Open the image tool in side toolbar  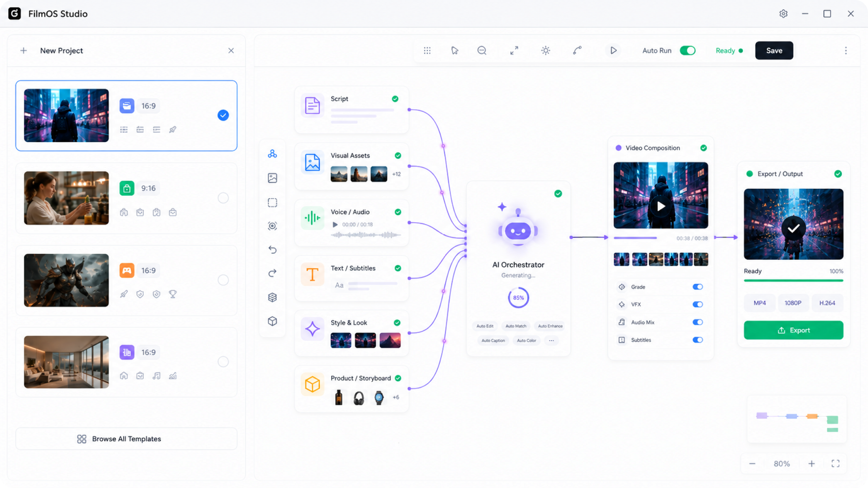273,178
